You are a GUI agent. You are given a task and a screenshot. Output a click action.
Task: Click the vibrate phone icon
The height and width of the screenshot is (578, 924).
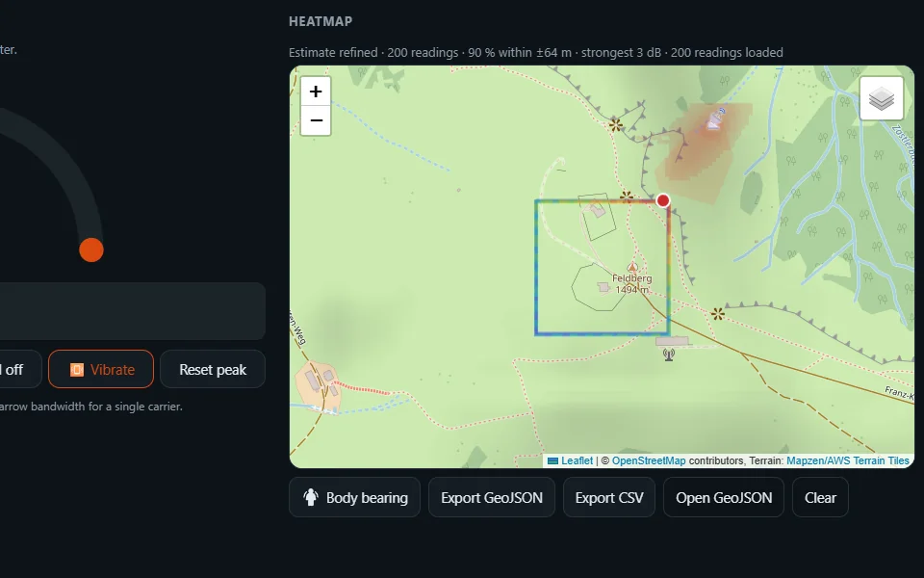tap(77, 369)
